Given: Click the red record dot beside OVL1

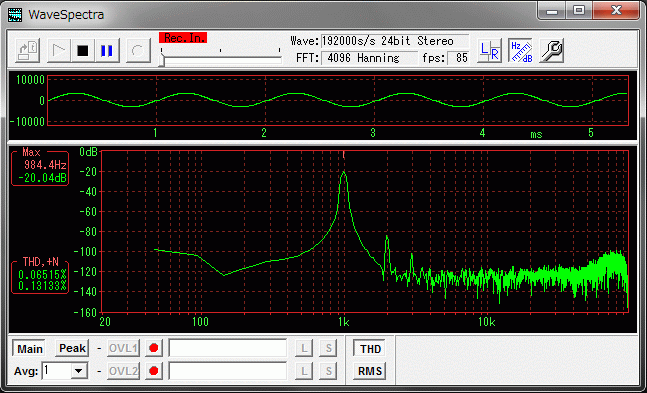Looking at the screenshot, I should [154, 348].
